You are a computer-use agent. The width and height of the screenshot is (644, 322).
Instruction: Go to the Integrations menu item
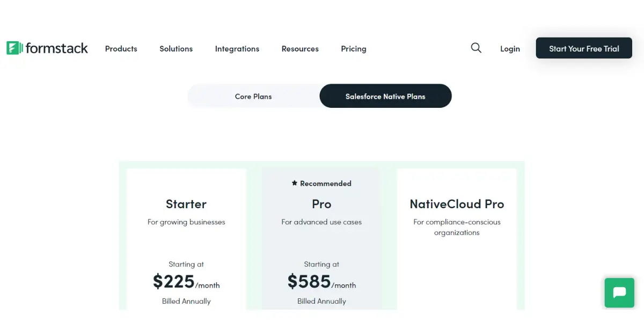click(237, 49)
